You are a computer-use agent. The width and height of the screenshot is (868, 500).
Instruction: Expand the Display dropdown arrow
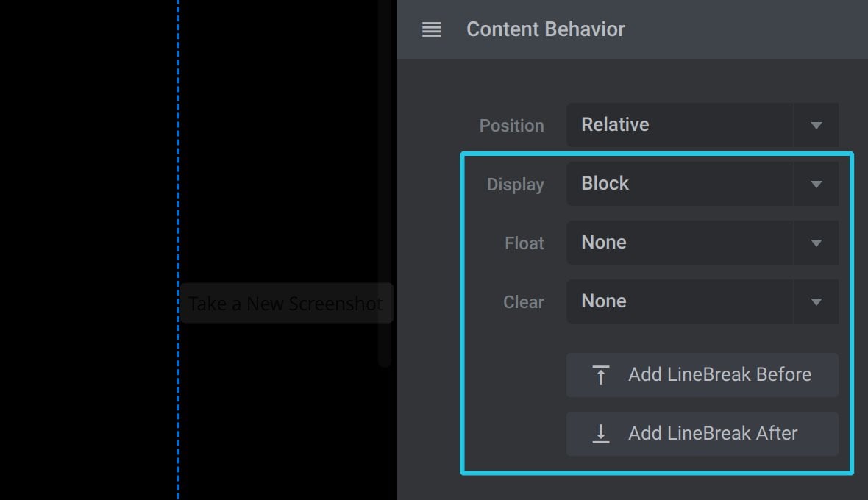(816, 184)
